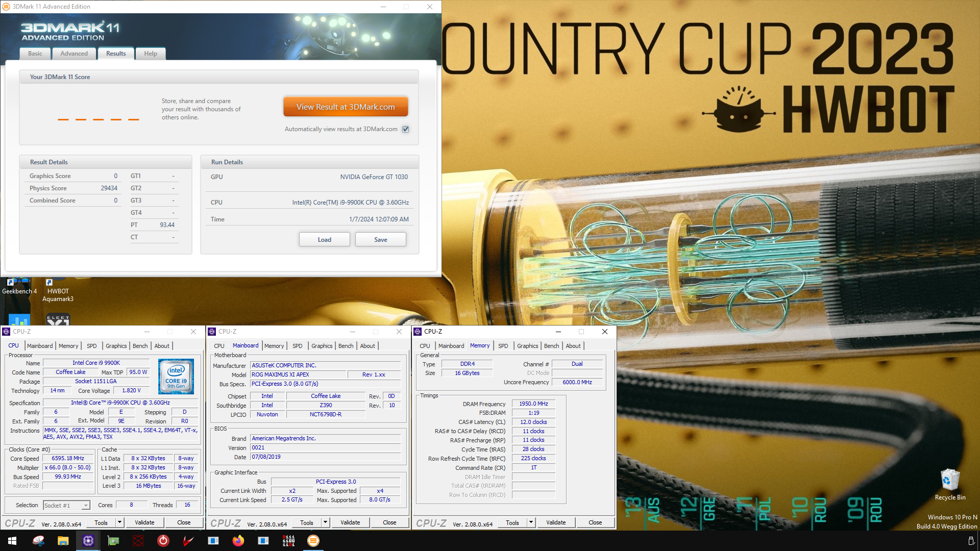The height and width of the screenshot is (551, 980).
Task: Open the Socket #1 selection dropdown
Action: click(x=67, y=505)
